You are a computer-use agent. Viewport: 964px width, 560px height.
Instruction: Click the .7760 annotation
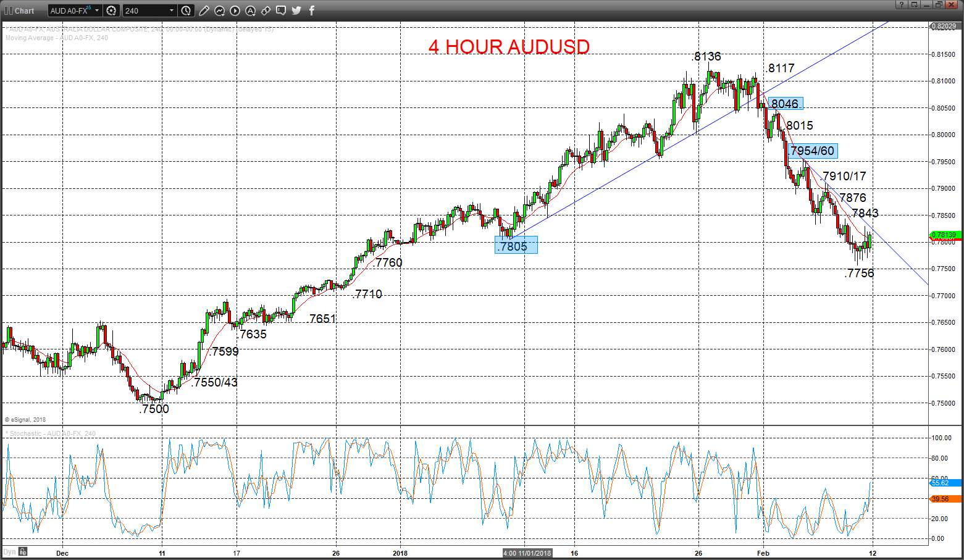(388, 262)
